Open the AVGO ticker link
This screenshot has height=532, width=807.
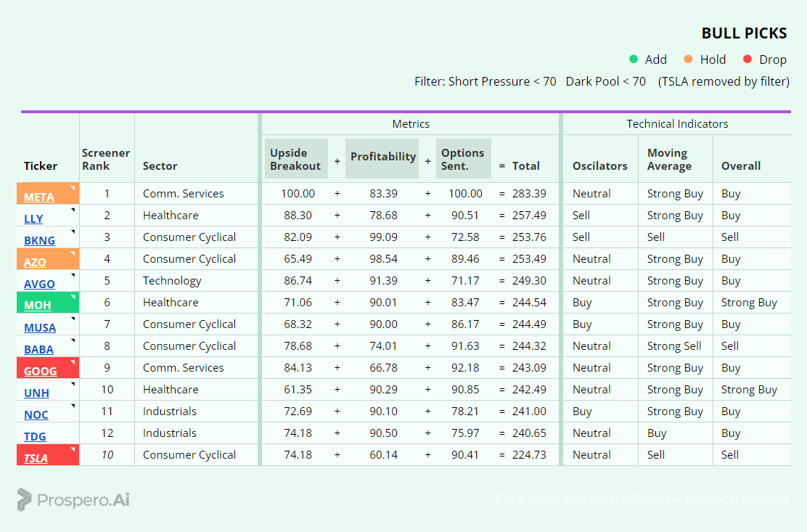(39, 284)
